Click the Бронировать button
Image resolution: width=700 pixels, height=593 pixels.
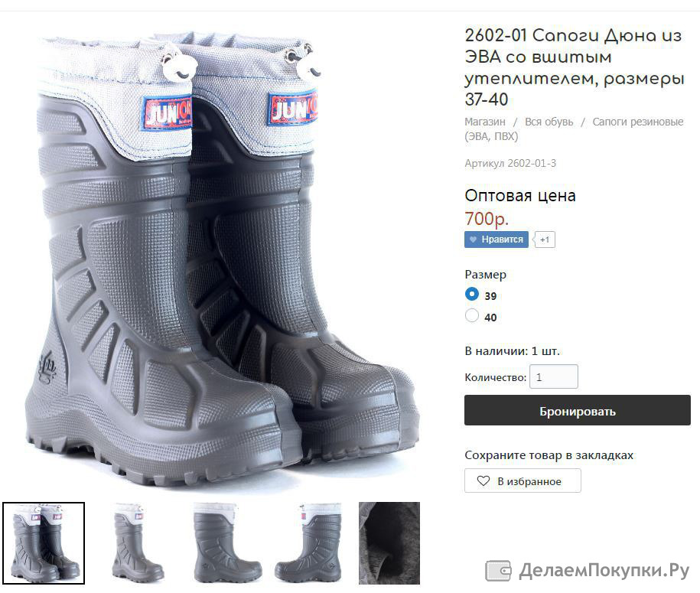[578, 410]
